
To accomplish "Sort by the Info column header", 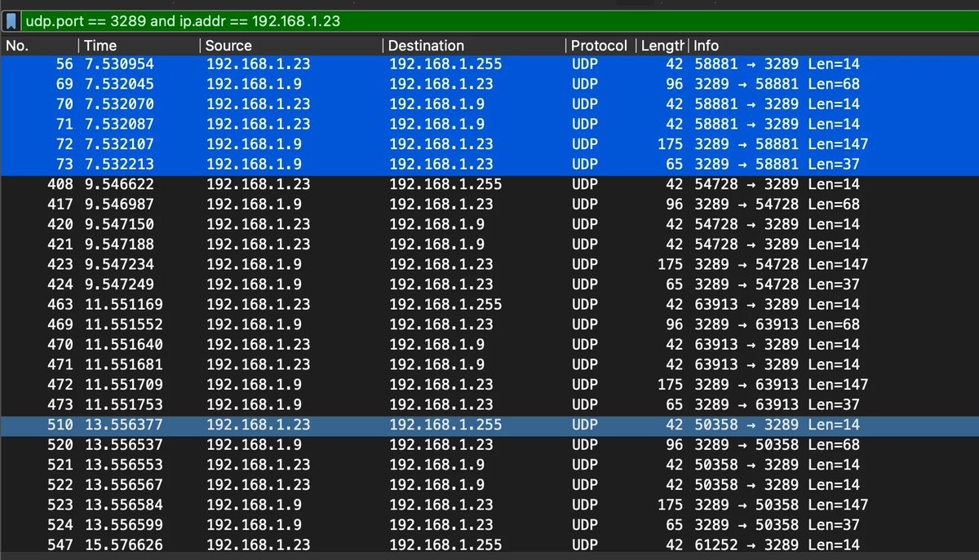I will coord(834,46).
